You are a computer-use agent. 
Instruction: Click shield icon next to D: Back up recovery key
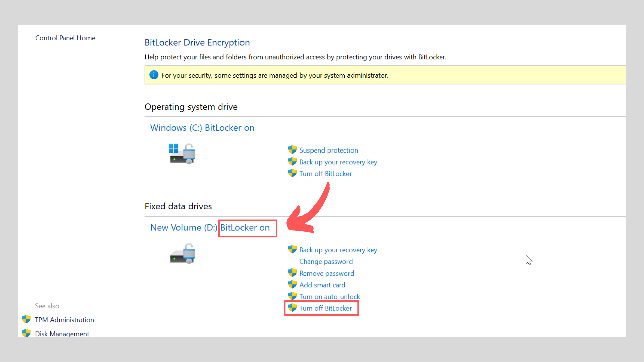(292, 249)
